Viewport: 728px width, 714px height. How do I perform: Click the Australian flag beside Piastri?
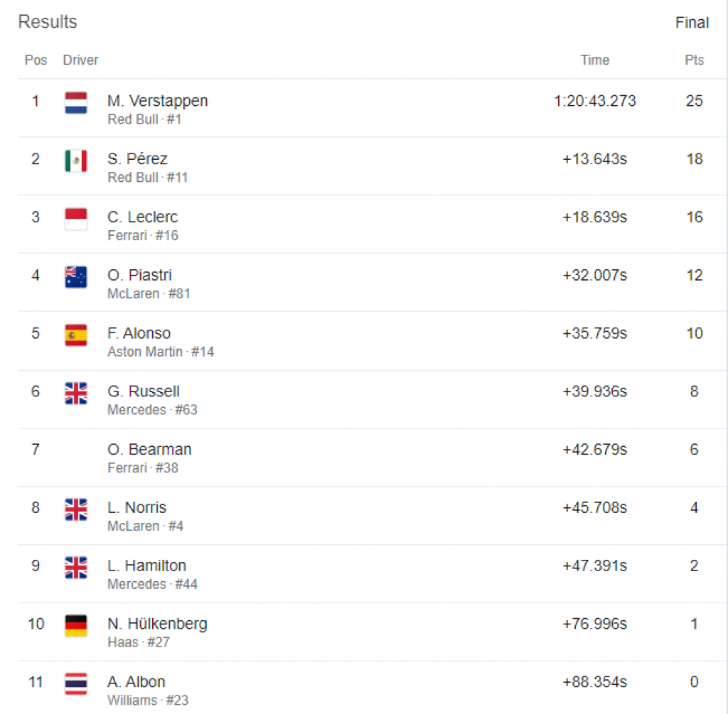76,277
